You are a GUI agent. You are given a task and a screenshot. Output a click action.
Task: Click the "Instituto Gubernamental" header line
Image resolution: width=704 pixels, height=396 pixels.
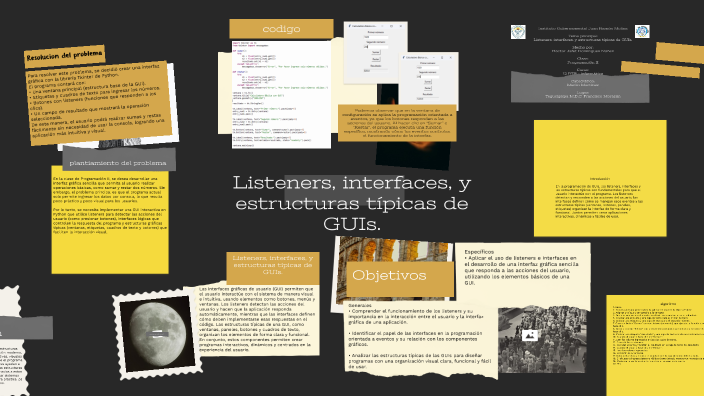coord(583,28)
